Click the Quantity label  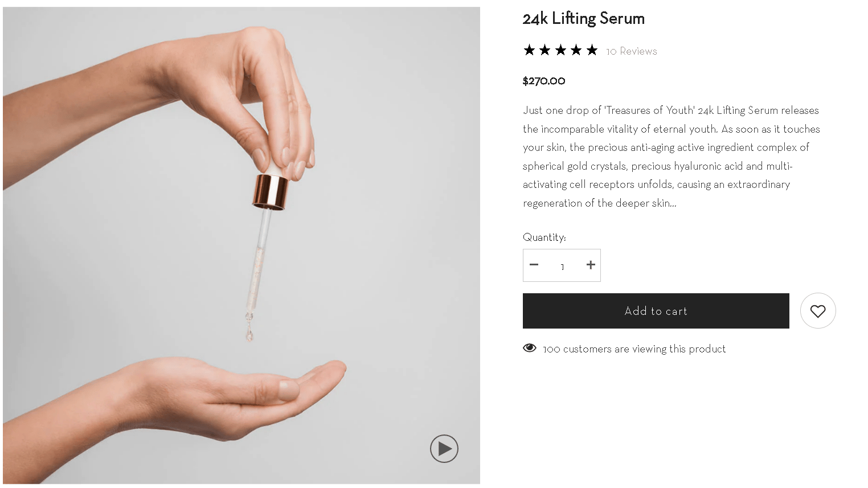544,237
